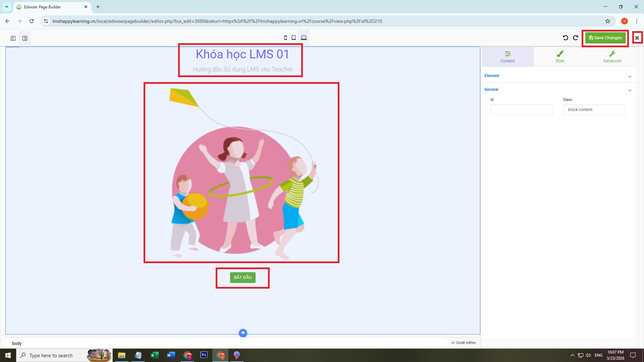Open the Code editor

click(464, 343)
